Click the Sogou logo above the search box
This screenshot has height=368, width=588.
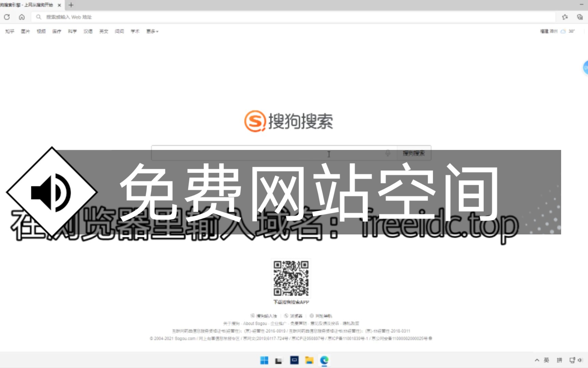pos(289,121)
